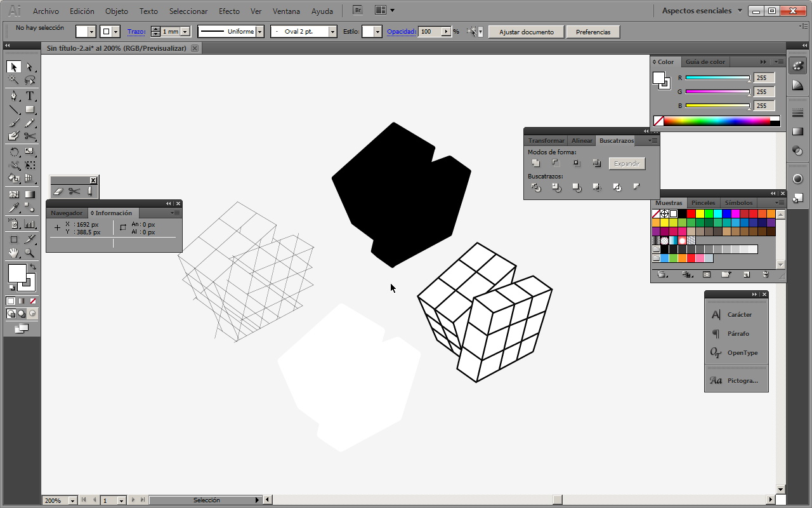This screenshot has width=812, height=508.
Task: Enable Draw Behind mode
Action: pyautogui.click(x=22, y=314)
